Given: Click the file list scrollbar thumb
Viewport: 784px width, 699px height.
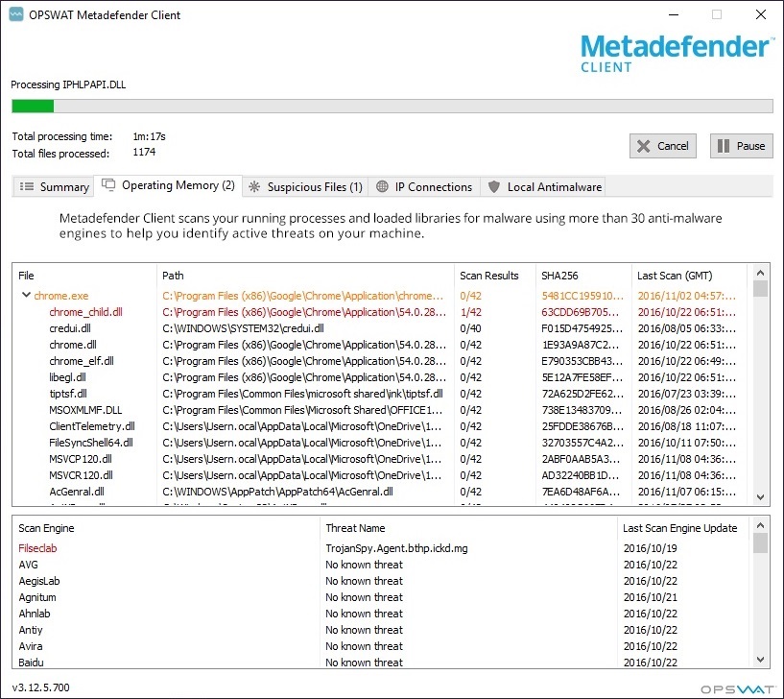Looking at the screenshot, I should [x=761, y=289].
